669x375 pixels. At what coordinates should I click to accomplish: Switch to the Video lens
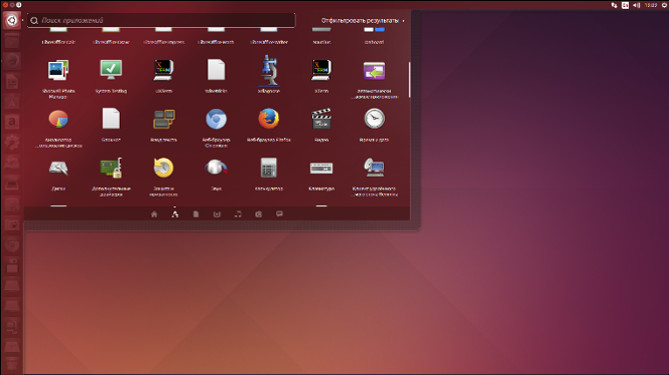(217, 214)
